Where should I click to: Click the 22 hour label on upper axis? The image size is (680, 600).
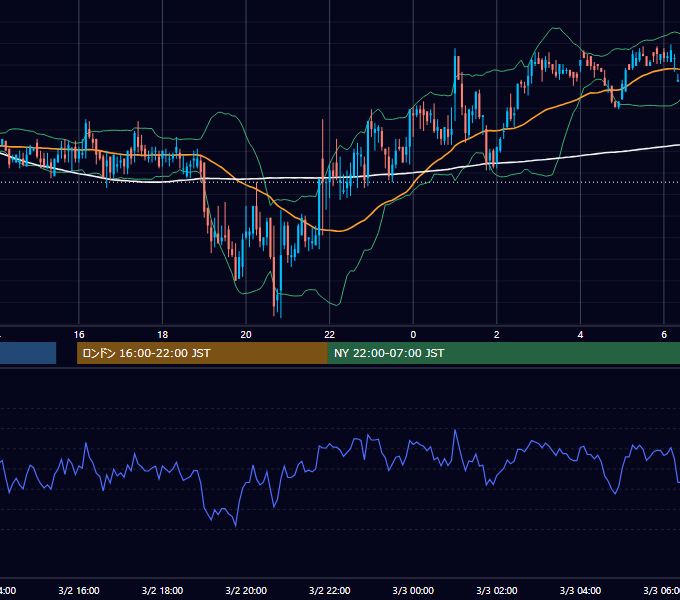[330, 335]
